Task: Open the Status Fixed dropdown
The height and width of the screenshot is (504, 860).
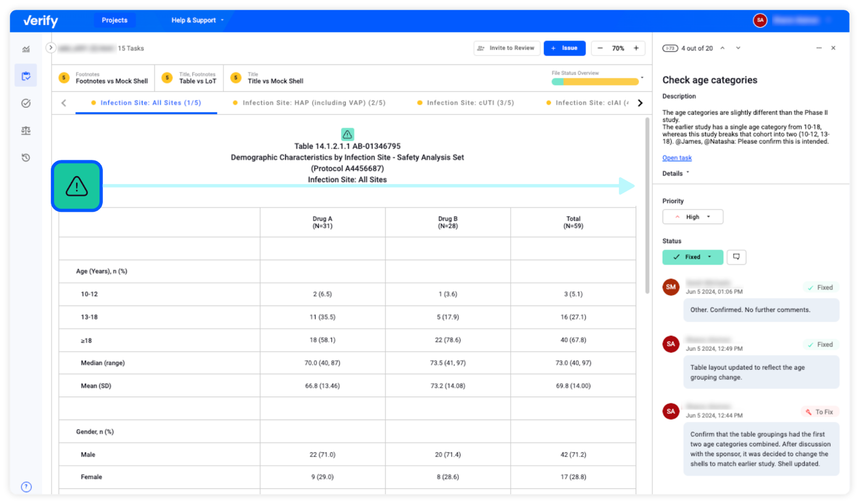Action: click(692, 257)
